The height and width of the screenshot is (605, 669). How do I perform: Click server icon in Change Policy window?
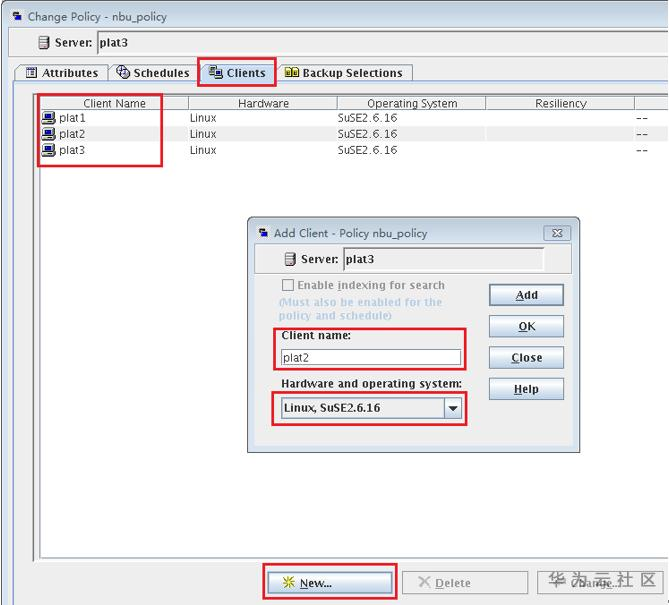click(44, 43)
